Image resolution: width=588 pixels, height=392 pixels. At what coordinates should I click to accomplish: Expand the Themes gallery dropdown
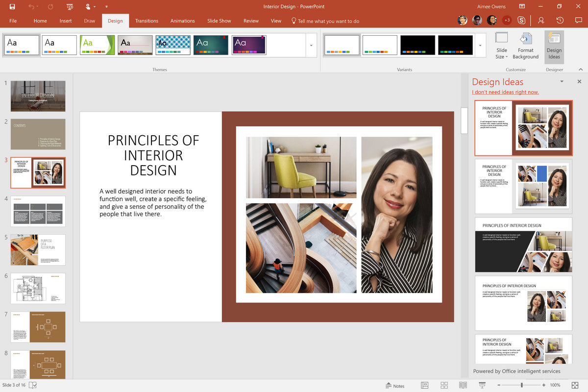coord(311,46)
